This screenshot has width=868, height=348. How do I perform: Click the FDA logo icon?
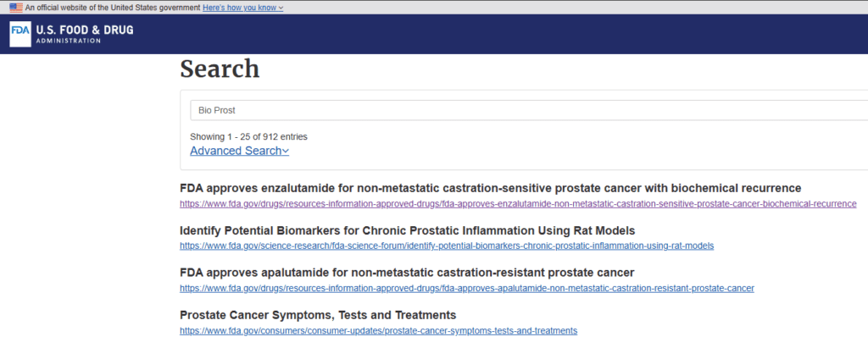[x=20, y=34]
